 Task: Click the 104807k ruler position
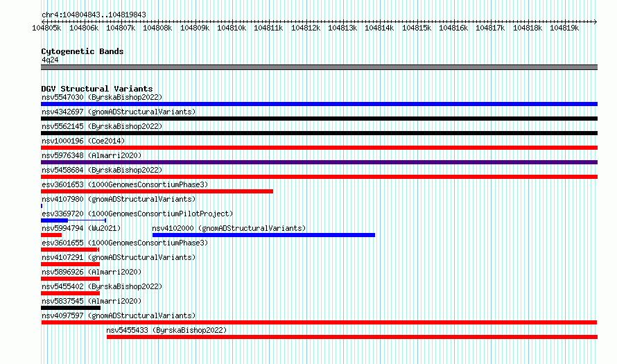click(x=121, y=28)
